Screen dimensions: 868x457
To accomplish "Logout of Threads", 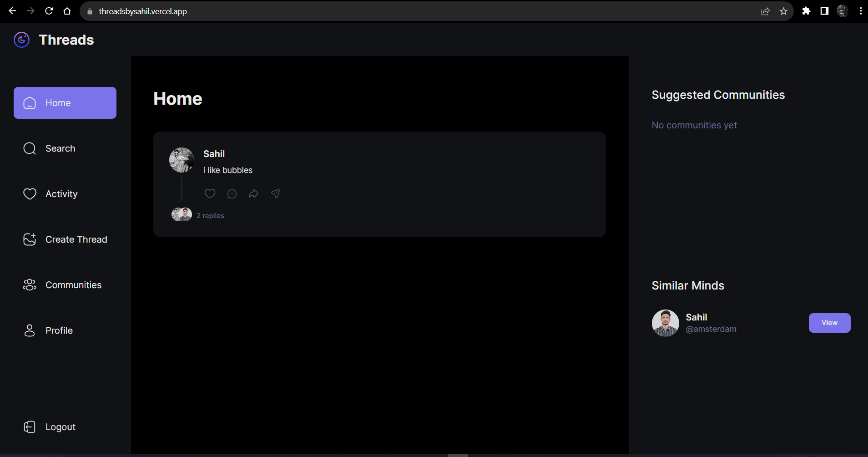I will [60, 427].
